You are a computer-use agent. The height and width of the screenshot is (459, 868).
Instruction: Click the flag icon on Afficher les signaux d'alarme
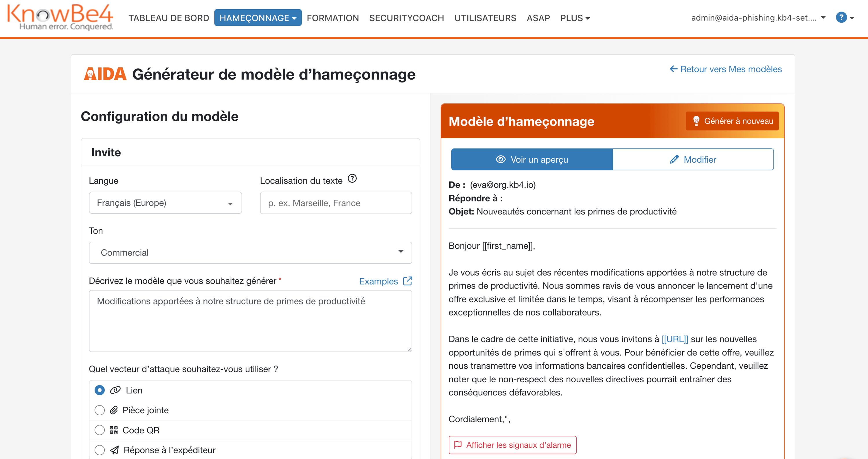click(458, 445)
